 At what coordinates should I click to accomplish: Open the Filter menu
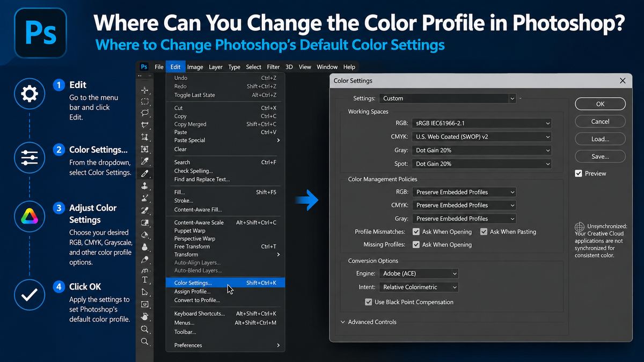click(273, 67)
